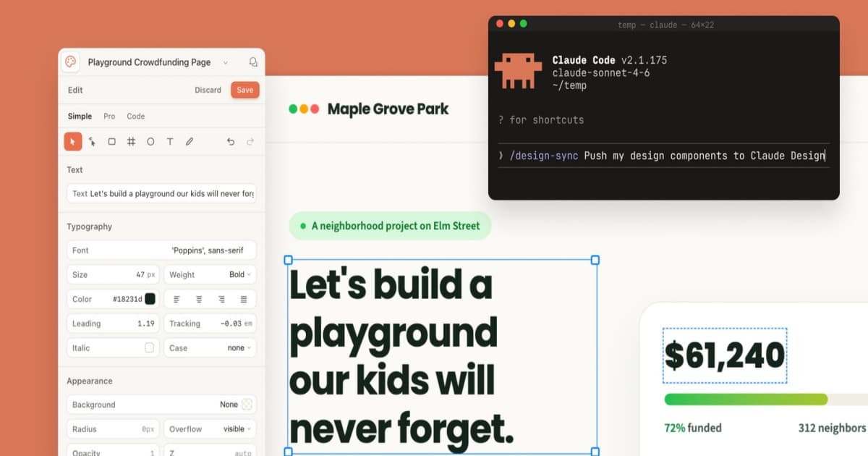
Task: Click the neighborhood project on Elm Street badge
Action: pos(390,226)
